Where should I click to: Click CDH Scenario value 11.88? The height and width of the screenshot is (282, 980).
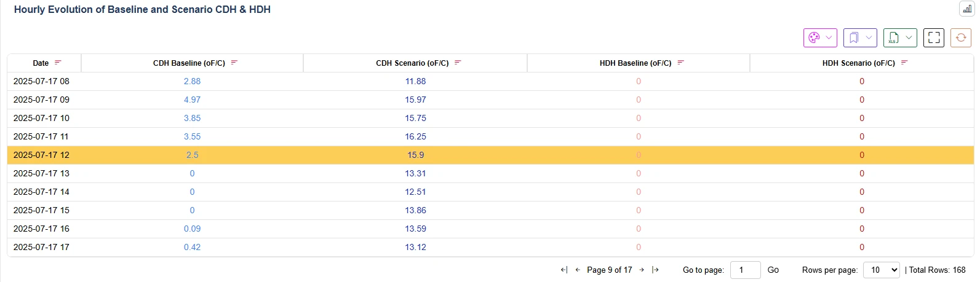click(x=415, y=81)
